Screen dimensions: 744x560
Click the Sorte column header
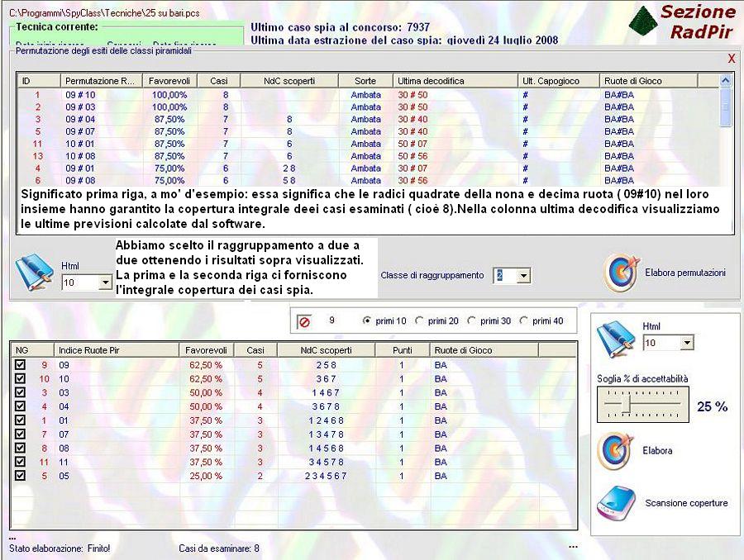tap(365, 81)
